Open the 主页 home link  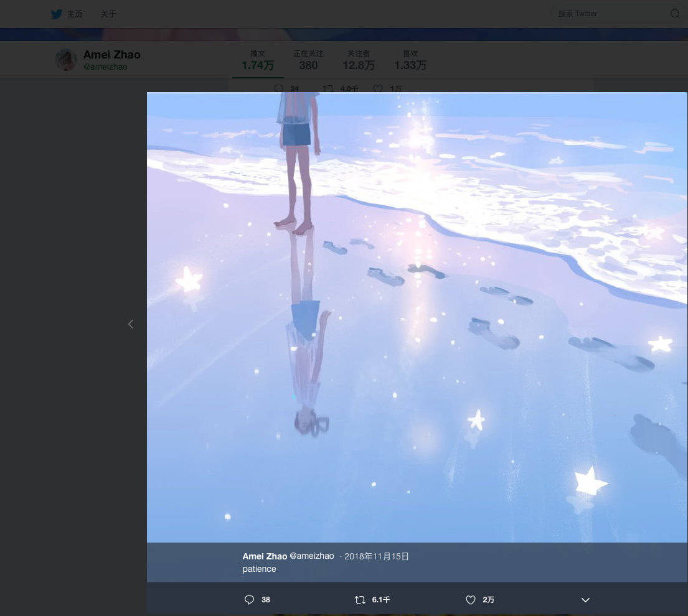[x=75, y=14]
